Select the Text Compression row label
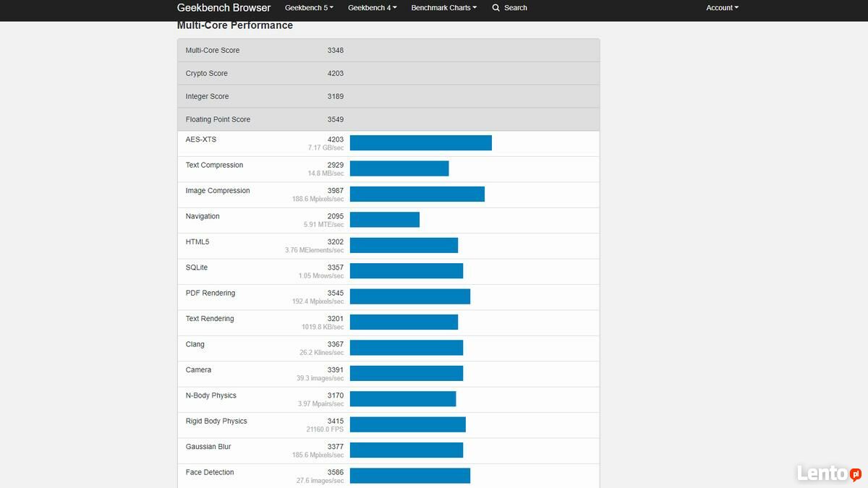 (214, 166)
